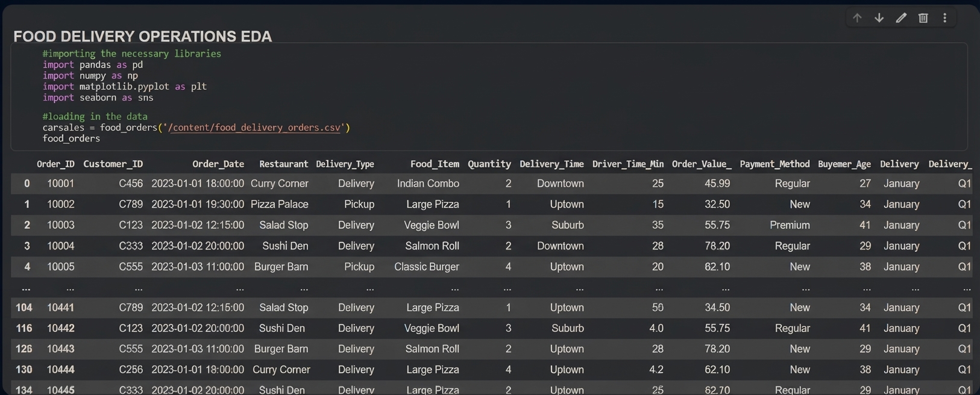Select order ID cell 10444
This screenshot has width=980, height=395.
[60, 370]
